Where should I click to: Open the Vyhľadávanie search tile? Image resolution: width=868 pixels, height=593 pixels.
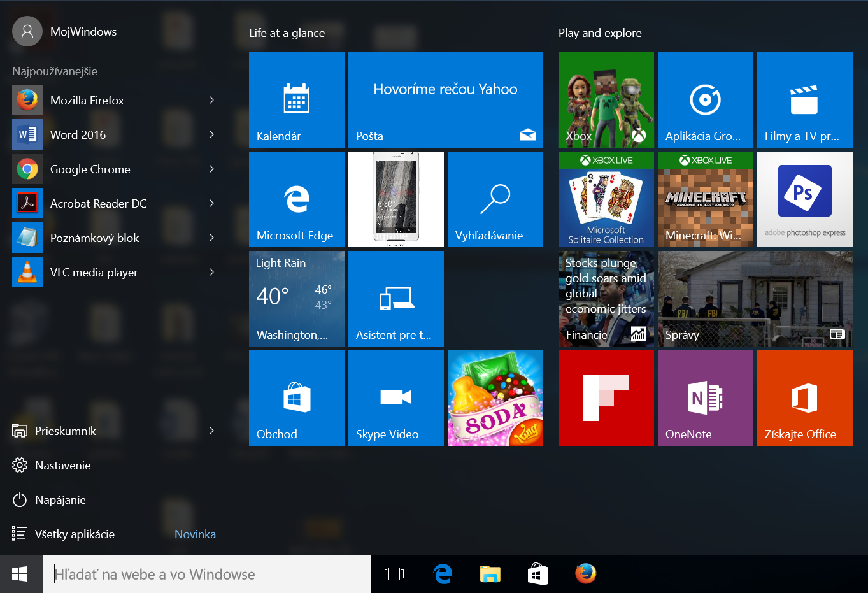point(495,199)
